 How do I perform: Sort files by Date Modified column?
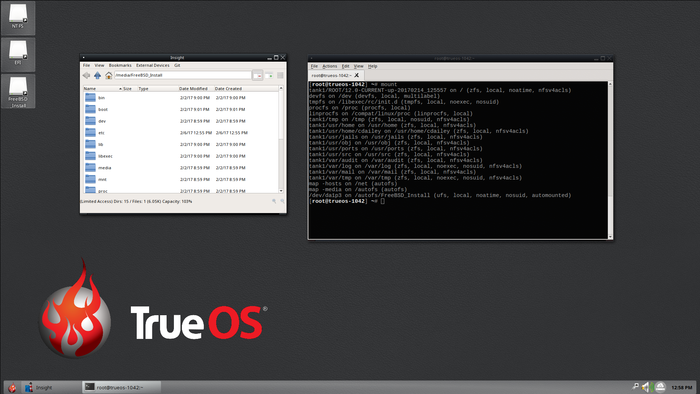tap(193, 88)
